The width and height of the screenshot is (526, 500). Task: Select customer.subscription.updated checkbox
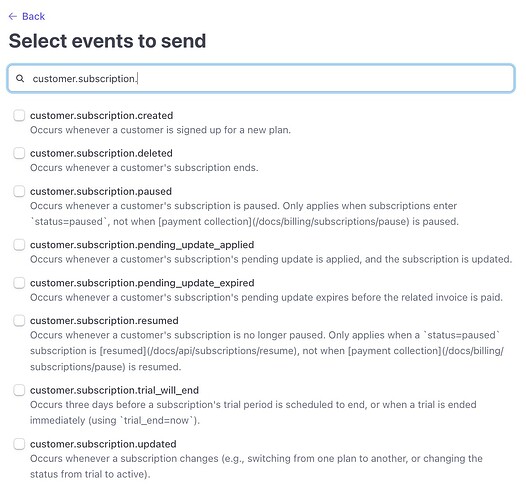(x=19, y=444)
